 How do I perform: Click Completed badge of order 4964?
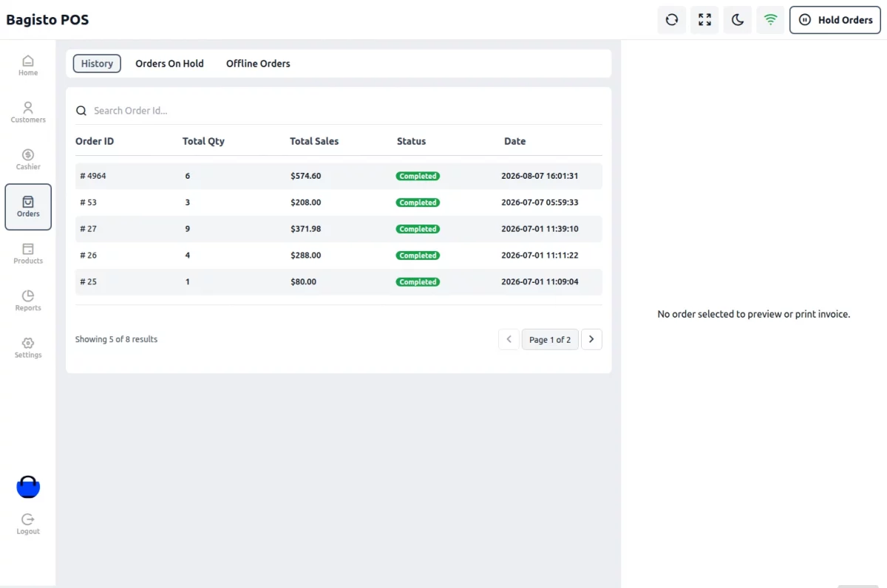click(x=418, y=176)
